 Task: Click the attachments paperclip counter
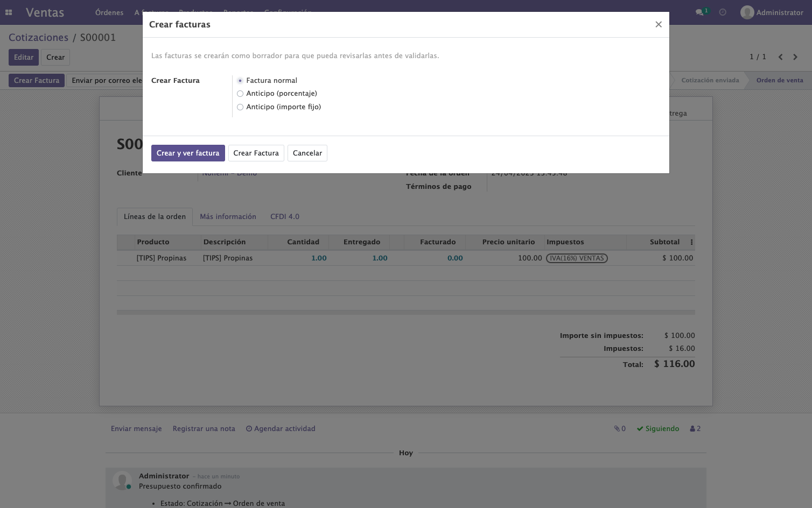pyautogui.click(x=620, y=429)
